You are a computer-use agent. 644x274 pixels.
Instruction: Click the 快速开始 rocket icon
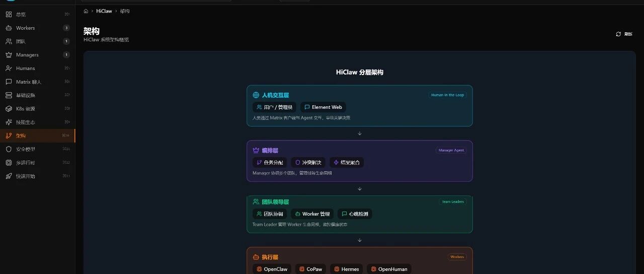pyautogui.click(x=9, y=176)
